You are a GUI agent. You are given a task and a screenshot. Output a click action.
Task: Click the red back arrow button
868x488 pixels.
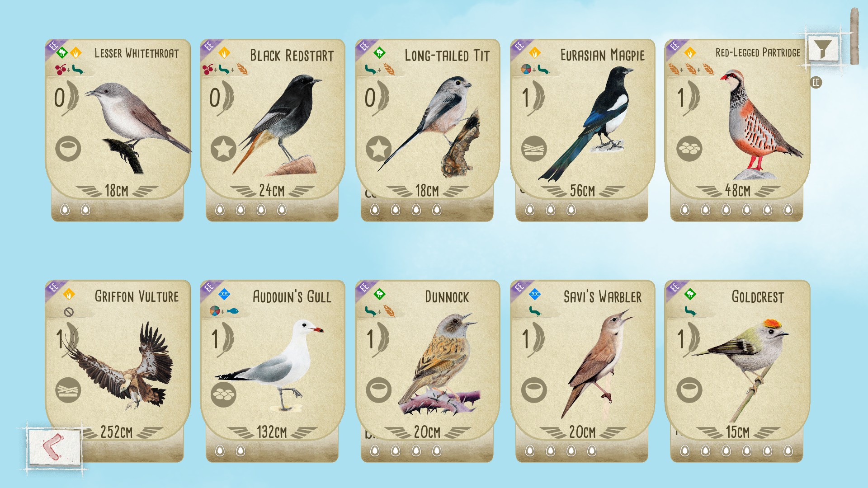pyautogui.click(x=54, y=447)
